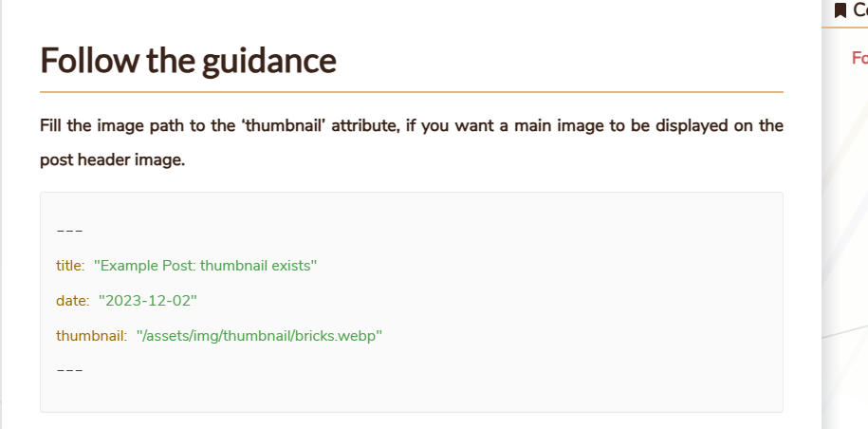Click the red 'Fo' sidebar link
The height and width of the screenshot is (429, 868).
[x=859, y=58]
